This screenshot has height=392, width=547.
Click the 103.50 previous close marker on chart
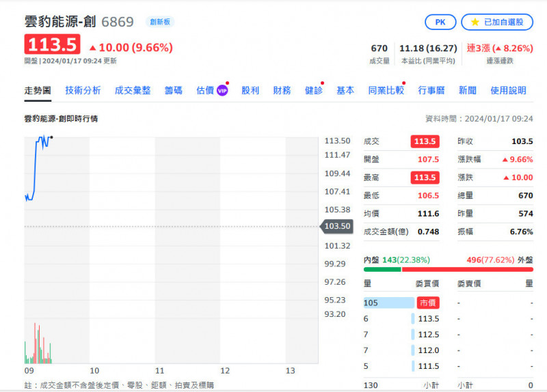pyautogui.click(x=337, y=226)
